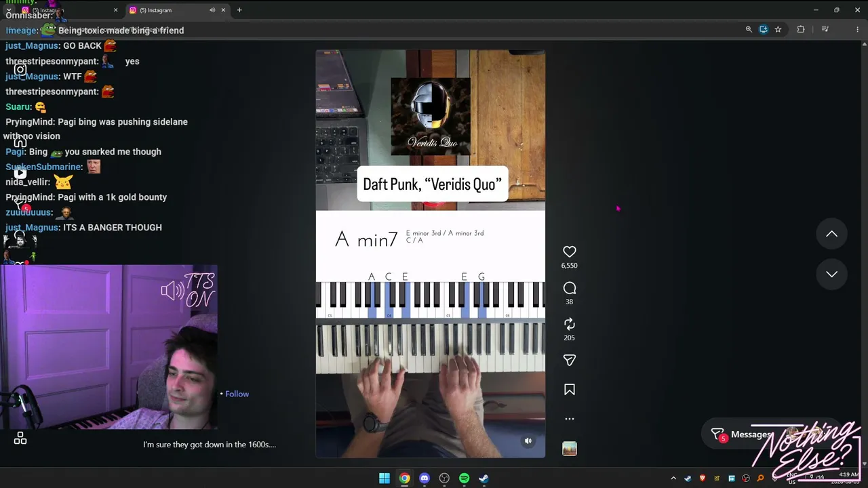
Task: Click the comment count 38
Action: (570, 302)
